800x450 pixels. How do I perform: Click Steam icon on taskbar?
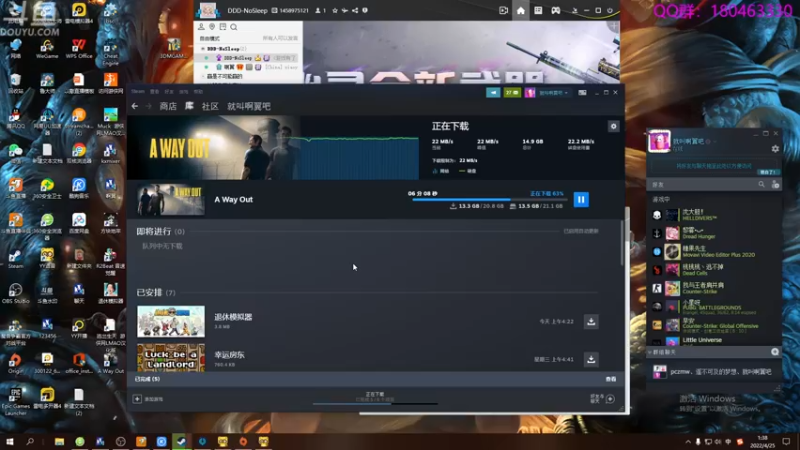[181, 441]
